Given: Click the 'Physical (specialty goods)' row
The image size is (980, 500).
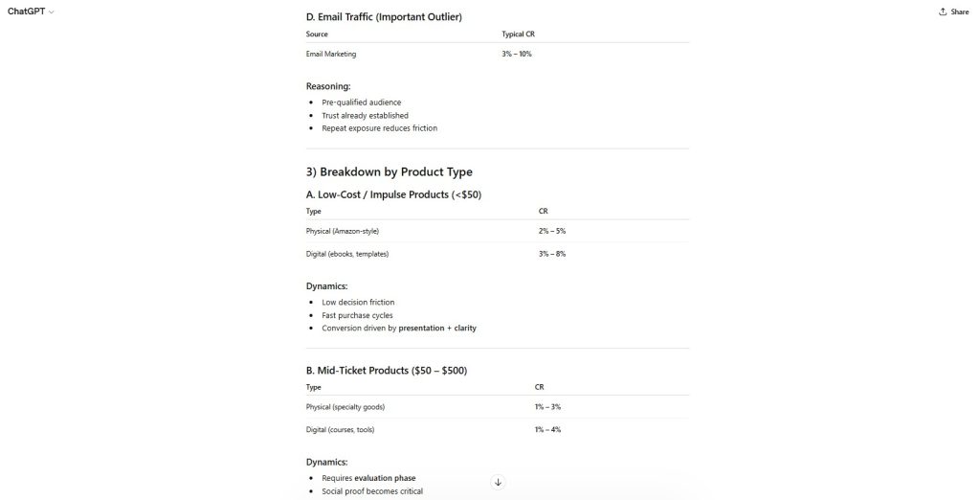Looking at the screenshot, I should point(345,407).
